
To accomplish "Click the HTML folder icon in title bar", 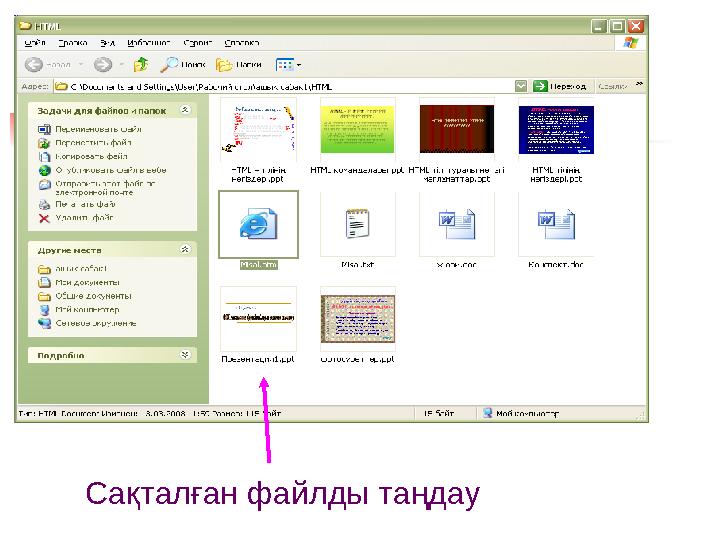I will (25, 26).
